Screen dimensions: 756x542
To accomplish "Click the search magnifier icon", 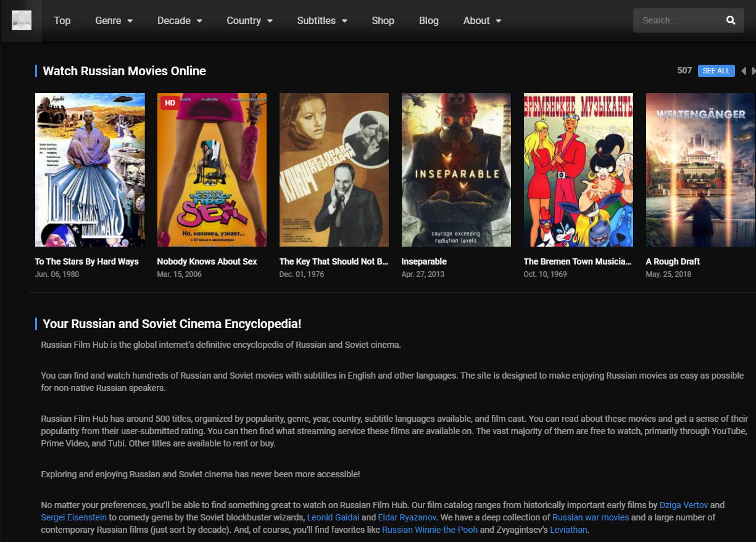I will [731, 20].
